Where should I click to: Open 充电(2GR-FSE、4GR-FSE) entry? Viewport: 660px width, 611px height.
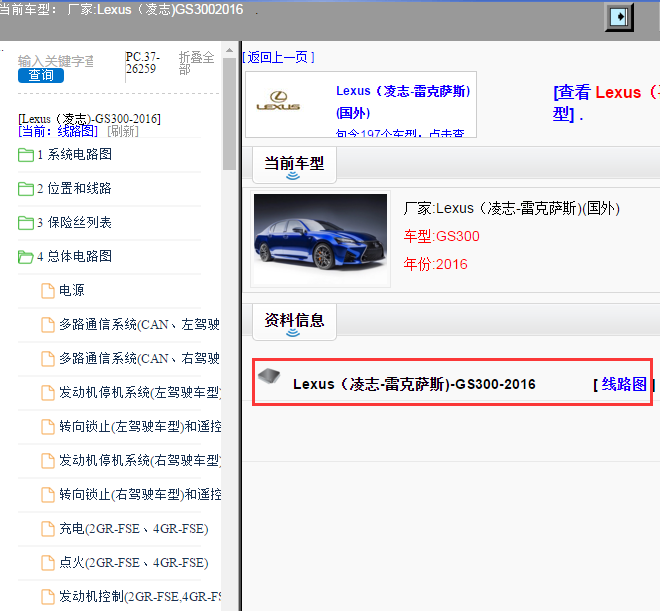[x=134, y=529]
